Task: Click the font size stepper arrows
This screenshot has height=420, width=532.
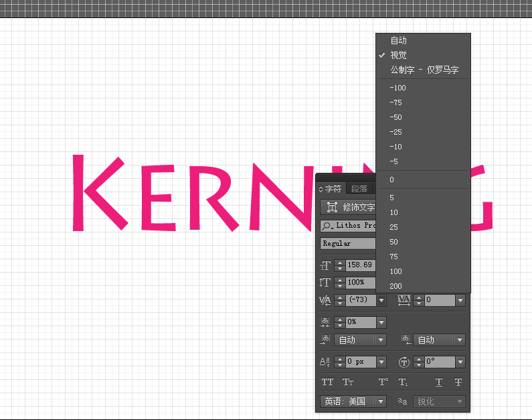Action: coord(339,265)
